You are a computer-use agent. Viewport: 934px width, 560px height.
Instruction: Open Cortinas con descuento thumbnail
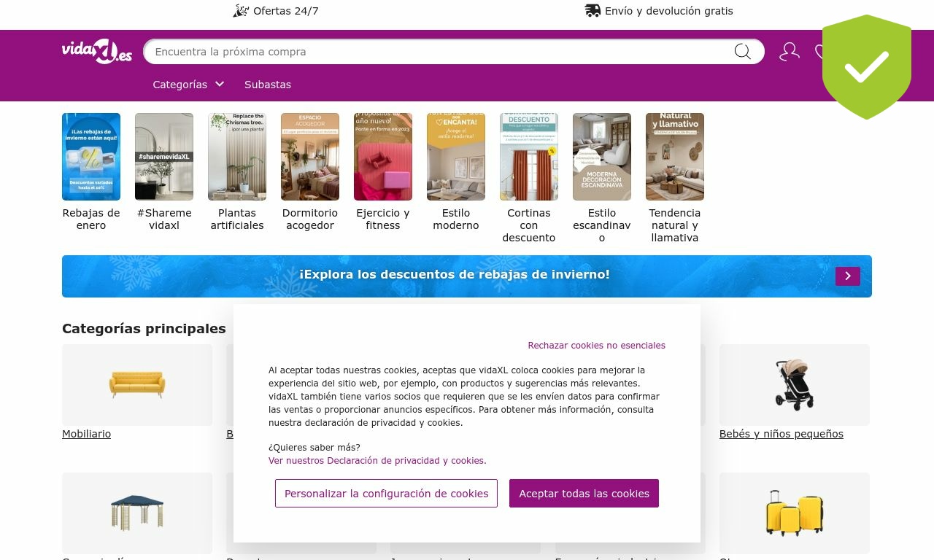[x=529, y=157]
